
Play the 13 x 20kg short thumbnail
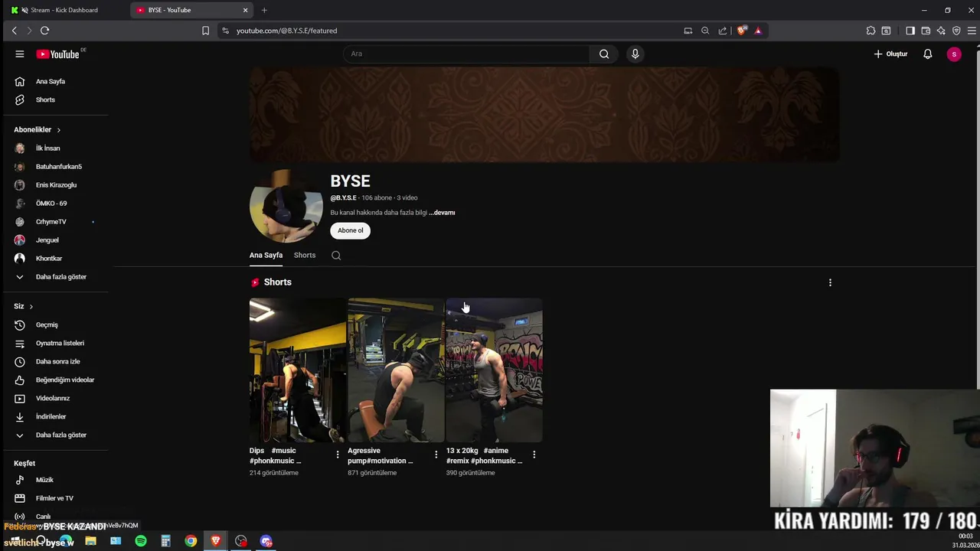pyautogui.click(x=495, y=370)
